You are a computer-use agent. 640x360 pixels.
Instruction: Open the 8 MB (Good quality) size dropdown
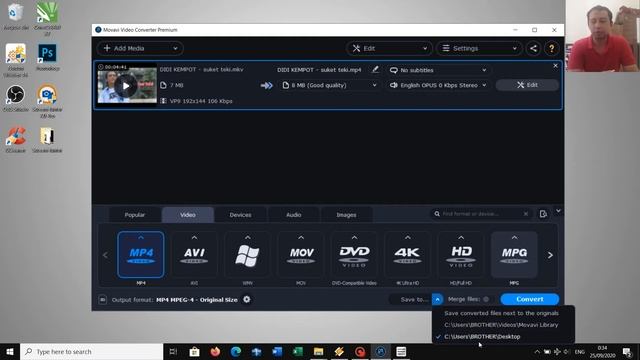(x=329, y=85)
